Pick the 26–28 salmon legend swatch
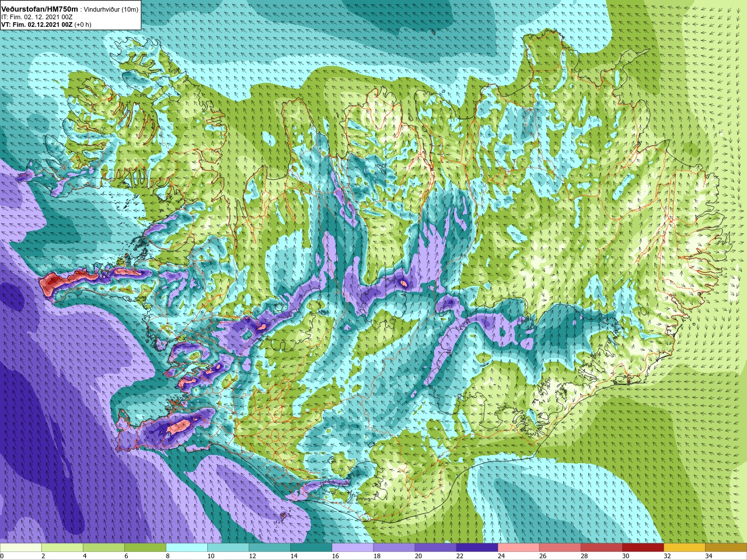747x560 pixels. click(560, 548)
